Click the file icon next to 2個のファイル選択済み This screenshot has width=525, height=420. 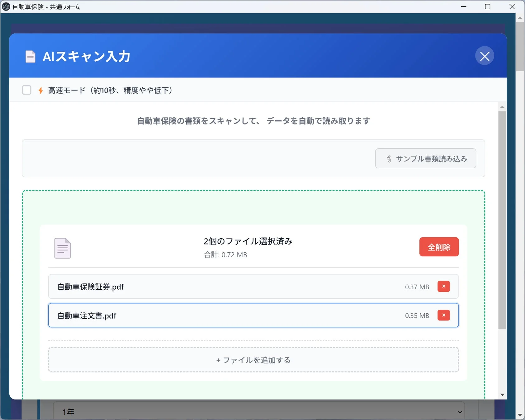pyautogui.click(x=63, y=248)
